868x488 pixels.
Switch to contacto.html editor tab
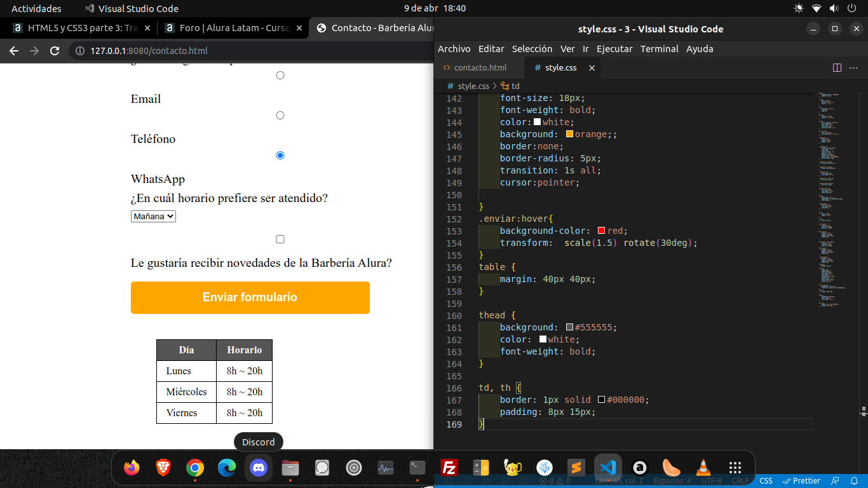pos(480,67)
